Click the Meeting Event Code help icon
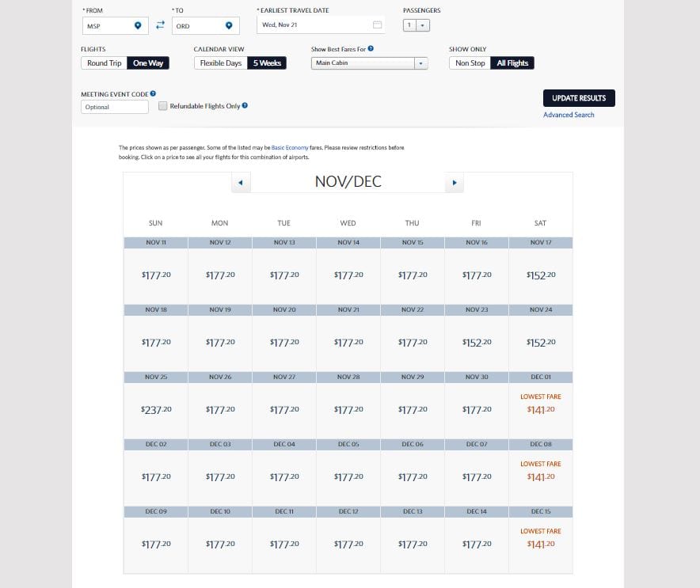The image size is (700, 588). pyautogui.click(x=154, y=92)
